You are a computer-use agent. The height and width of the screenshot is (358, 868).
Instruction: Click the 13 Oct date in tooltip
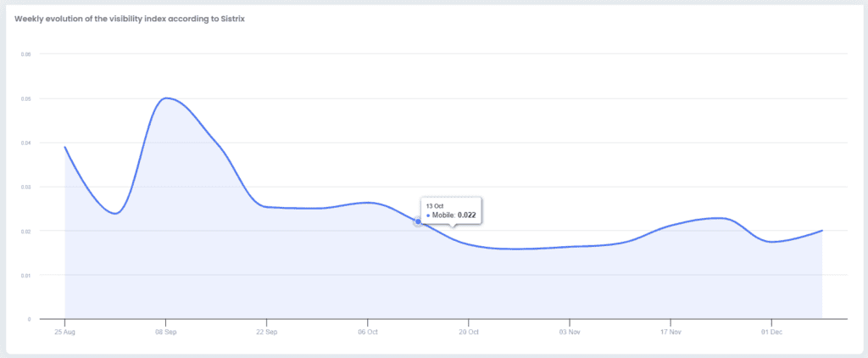pos(433,206)
